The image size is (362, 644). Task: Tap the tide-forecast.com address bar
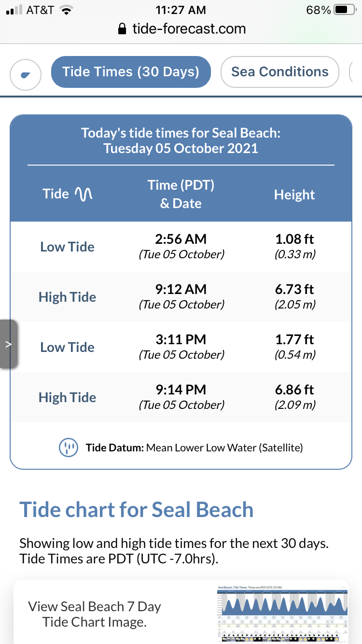189,29
